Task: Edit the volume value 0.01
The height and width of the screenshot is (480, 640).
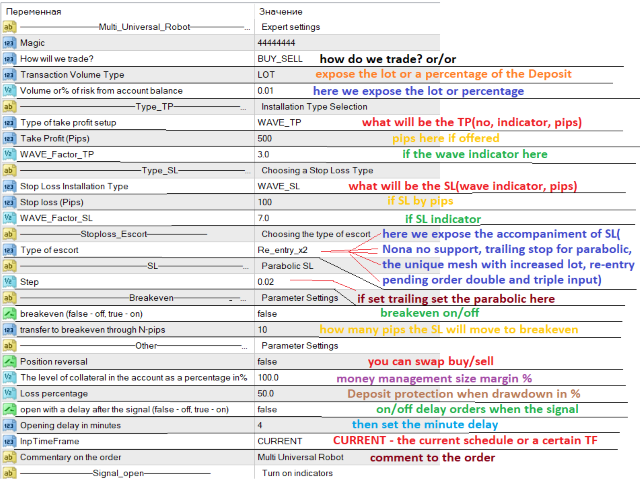Action: tap(265, 91)
